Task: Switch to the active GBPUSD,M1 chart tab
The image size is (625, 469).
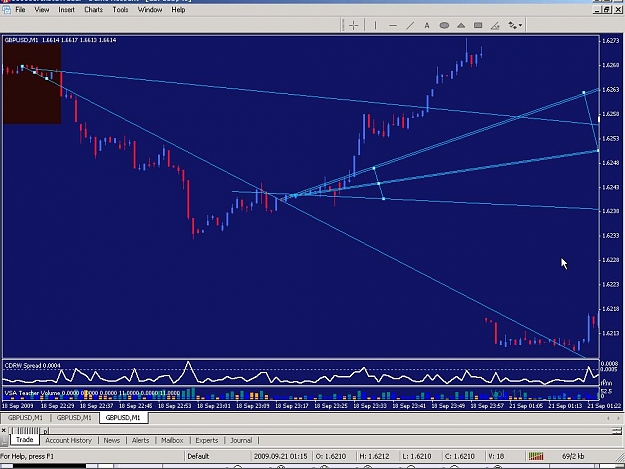Action: tap(123, 418)
